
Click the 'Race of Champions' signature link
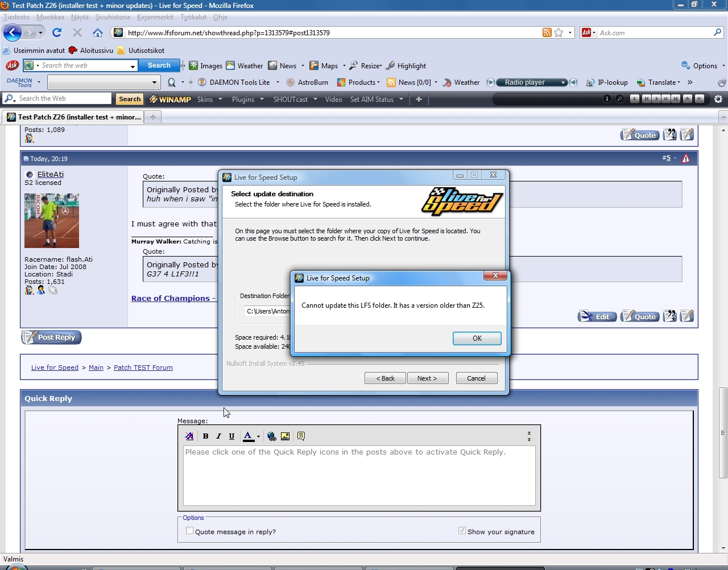tap(173, 299)
